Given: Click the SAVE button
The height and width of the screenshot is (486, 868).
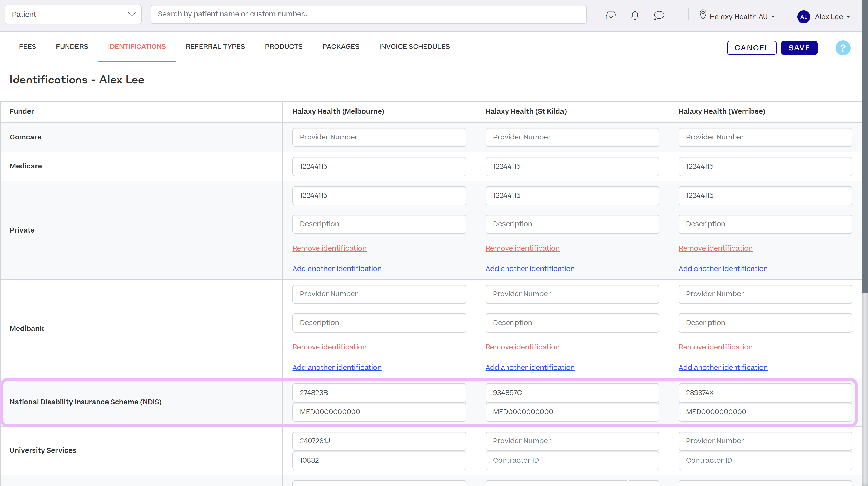Looking at the screenshot, I should 799,47.
